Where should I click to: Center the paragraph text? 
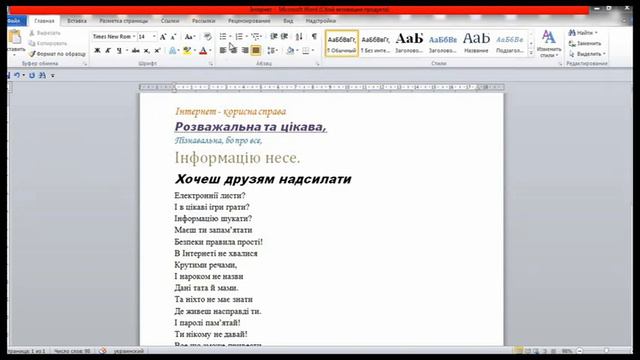(233, 51)
